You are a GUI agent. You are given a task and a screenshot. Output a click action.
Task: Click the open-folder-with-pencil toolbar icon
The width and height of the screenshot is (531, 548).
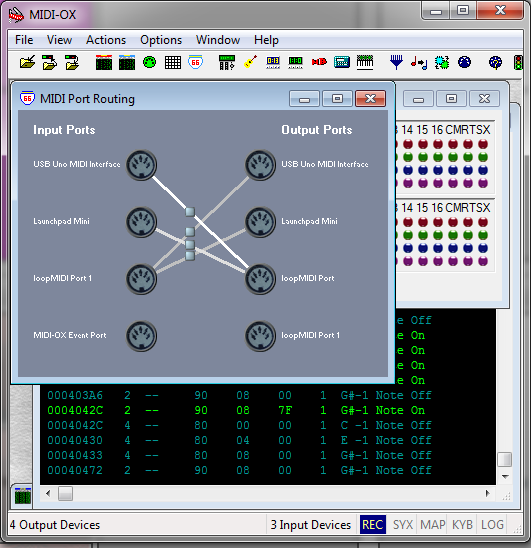(x=27, y=63)
